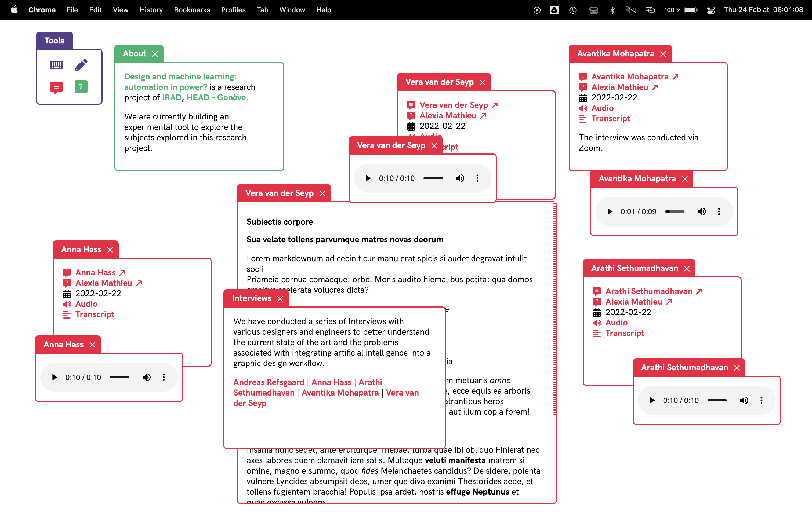Image resolution: width=812 pixels, height=527 pixels.
Task: Open Audio link in Arathi Sethumadhavan panel
Action: click(617, 323)
